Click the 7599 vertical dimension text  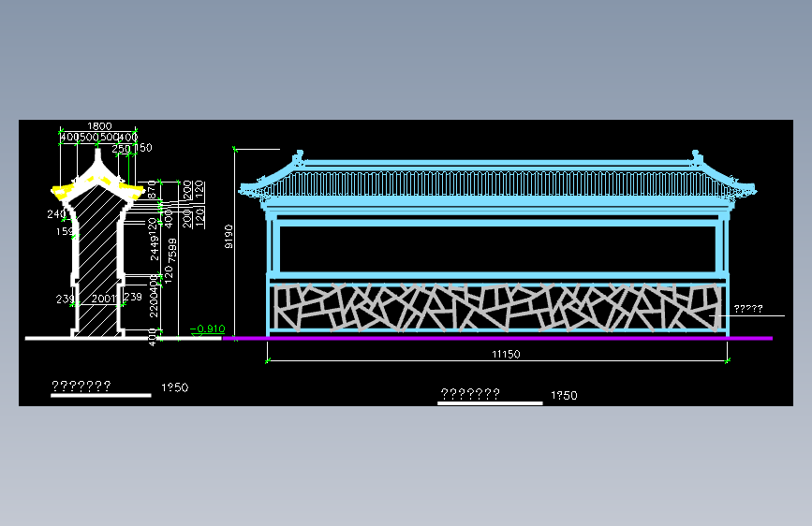point(172,251)
